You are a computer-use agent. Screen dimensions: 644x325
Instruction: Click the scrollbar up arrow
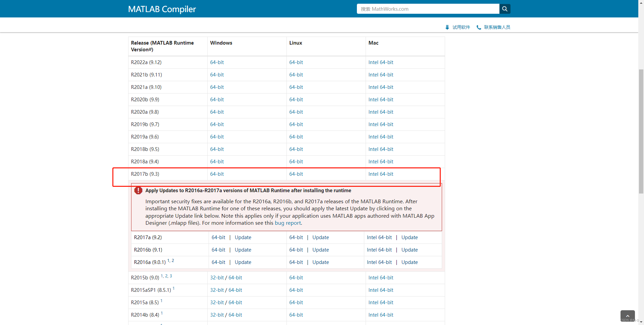641,3
